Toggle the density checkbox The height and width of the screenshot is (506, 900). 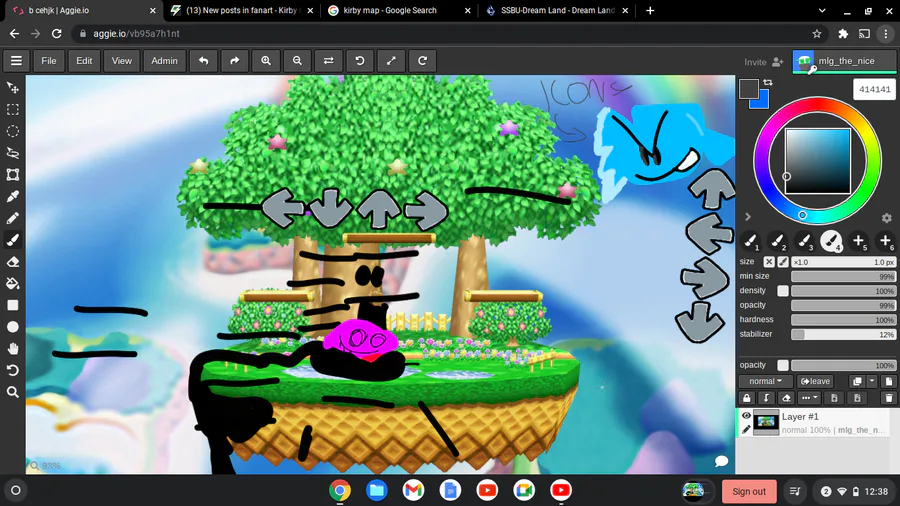783,291
